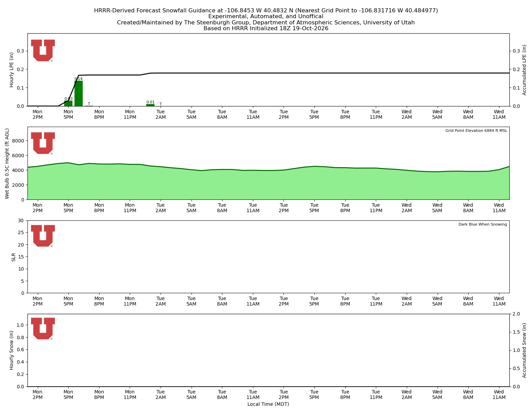Click the Utah logo in the SLR panel
This screenshot has width=532, height=412.
pos(43,236)
